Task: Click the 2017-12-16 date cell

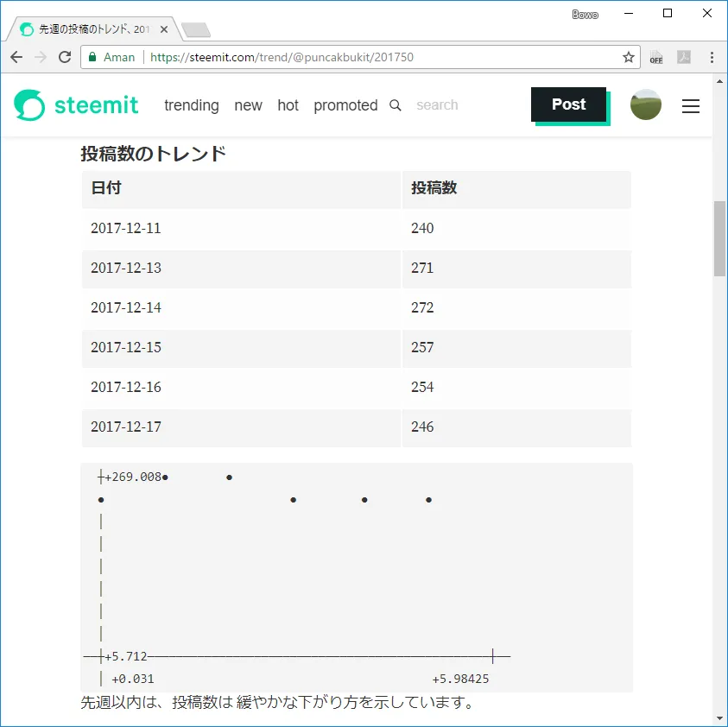Action: [x=242, y=387]
